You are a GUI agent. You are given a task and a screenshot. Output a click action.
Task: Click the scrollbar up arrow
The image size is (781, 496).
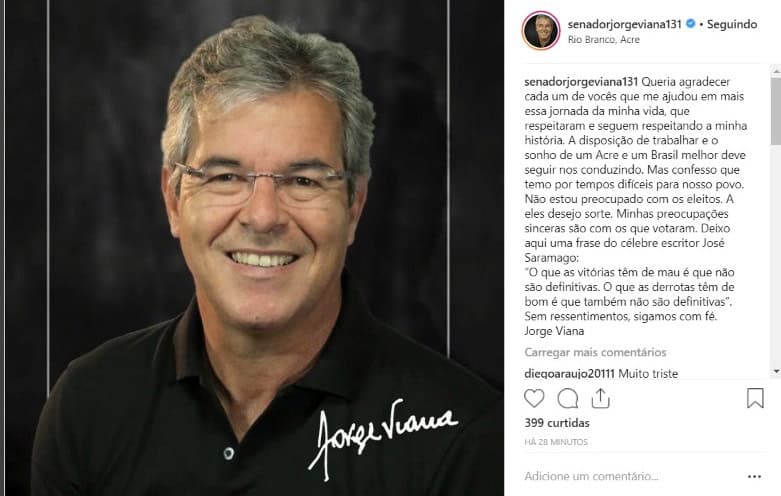776,72
